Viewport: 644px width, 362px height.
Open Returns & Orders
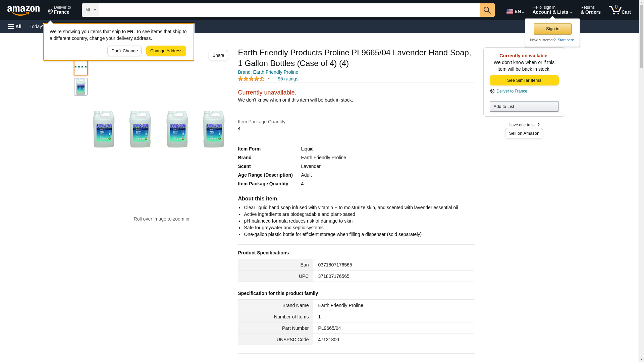point(590,10)
